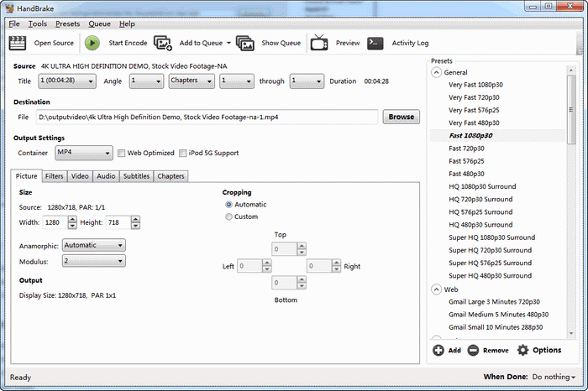Click the Open Source clapperboard icon

click(x=18, y=43)
